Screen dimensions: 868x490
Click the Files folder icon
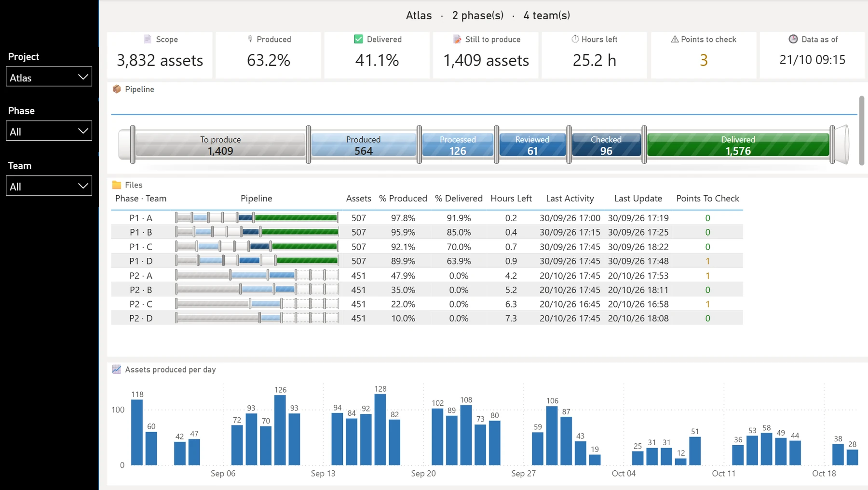117,185
